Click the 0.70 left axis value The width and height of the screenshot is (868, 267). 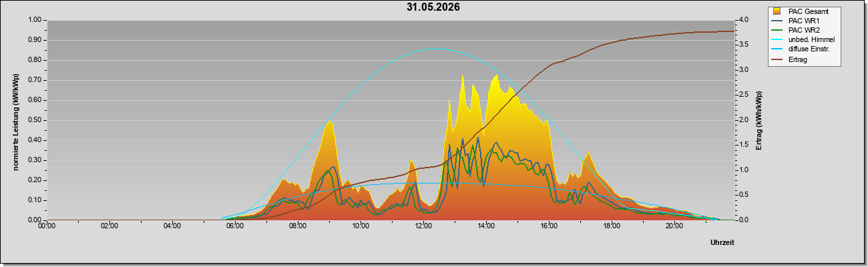tap(35, 80)
